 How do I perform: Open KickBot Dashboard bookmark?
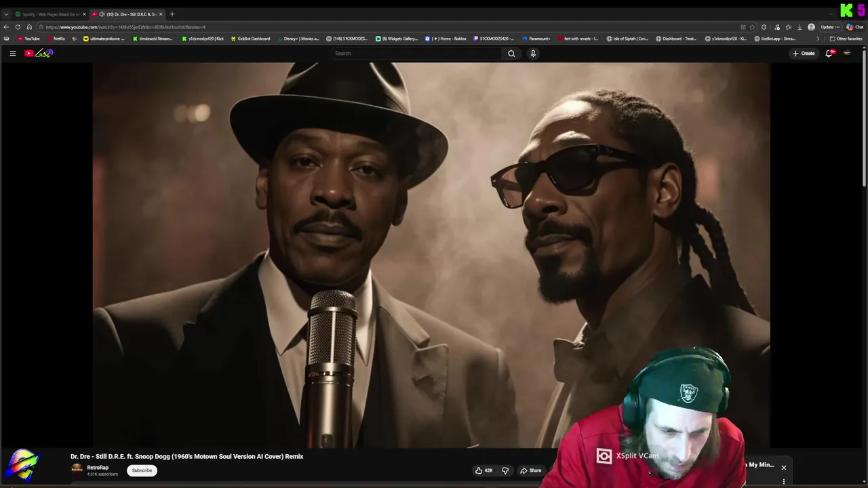[251, 39]
